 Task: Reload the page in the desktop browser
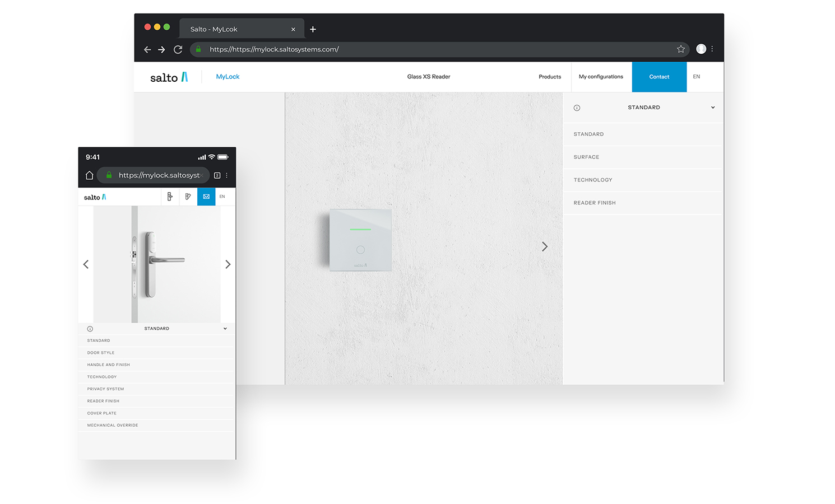click(178, 49)
